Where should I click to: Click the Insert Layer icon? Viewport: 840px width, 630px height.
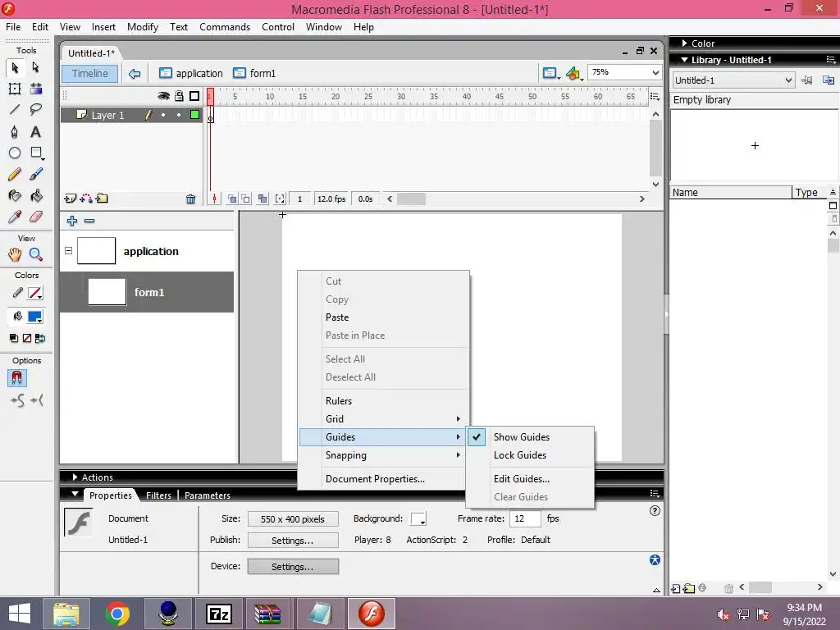tap(71, 199)
